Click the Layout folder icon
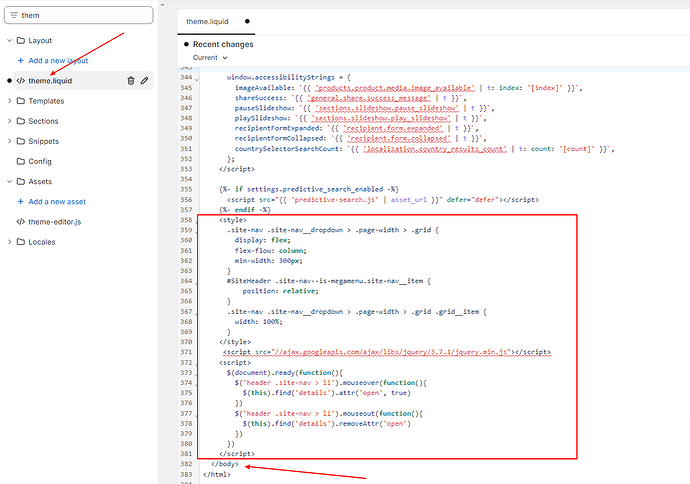This screenshot has width=690, height=484. coord(21,40)
